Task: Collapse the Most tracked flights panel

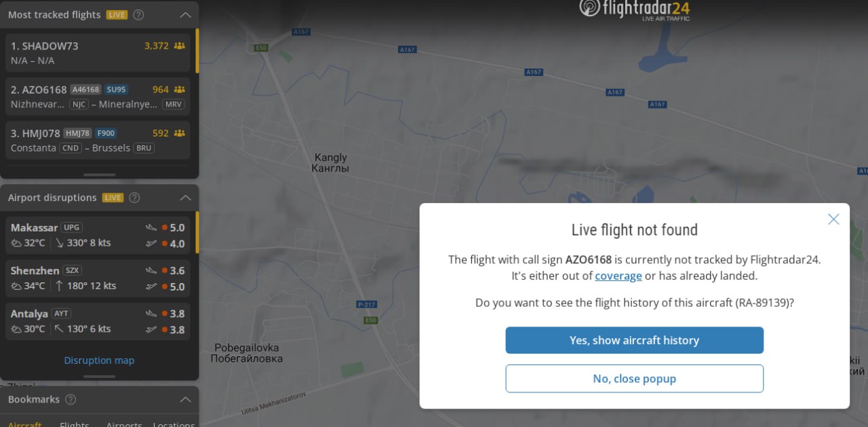Action: (185, 15)
